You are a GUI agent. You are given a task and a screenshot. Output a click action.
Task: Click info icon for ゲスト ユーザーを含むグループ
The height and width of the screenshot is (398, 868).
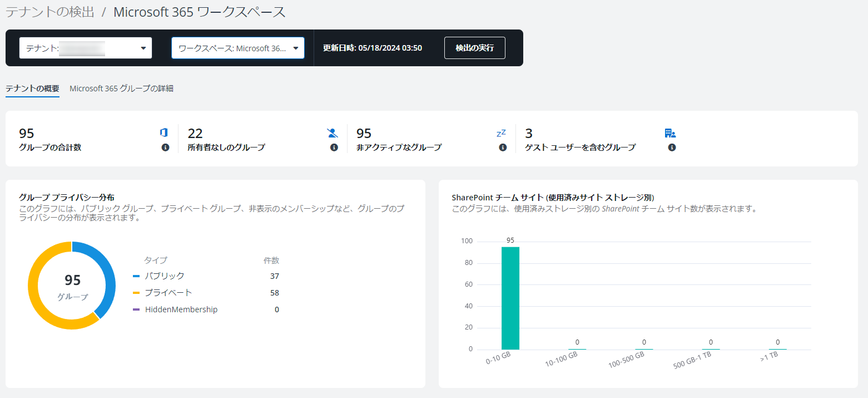[x=672, y=148]
